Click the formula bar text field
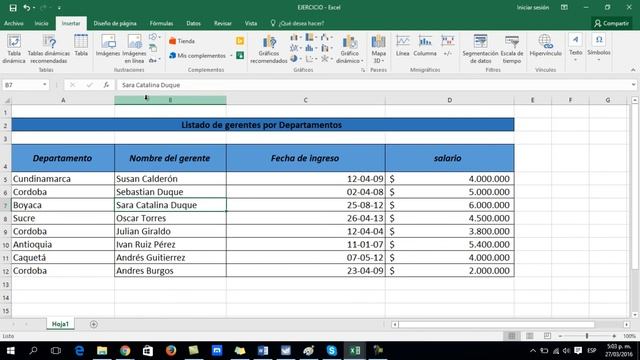This screenshot has width=640, height=360. 373,85
